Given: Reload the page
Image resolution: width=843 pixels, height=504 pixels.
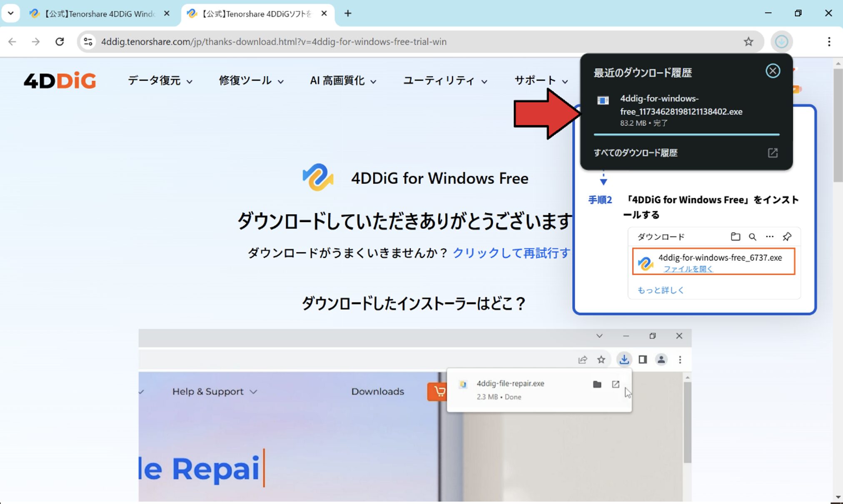Looking at the screenshot, I should 60,42.
